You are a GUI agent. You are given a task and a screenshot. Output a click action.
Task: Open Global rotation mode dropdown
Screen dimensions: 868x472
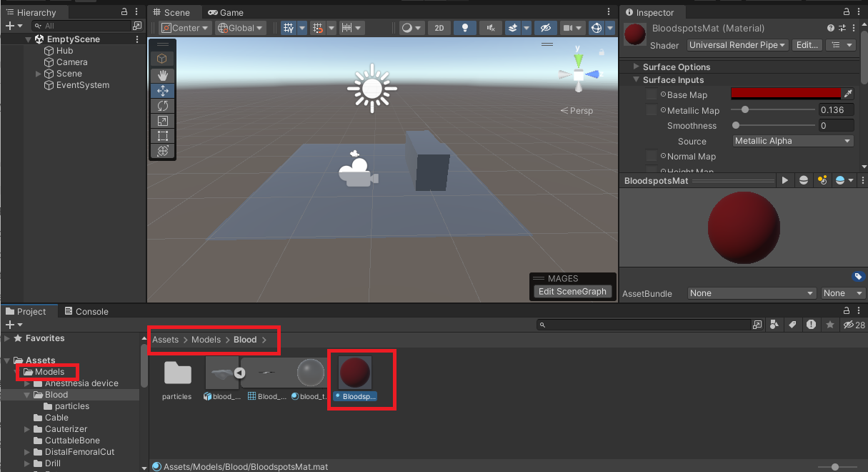(x=241, y=28)
